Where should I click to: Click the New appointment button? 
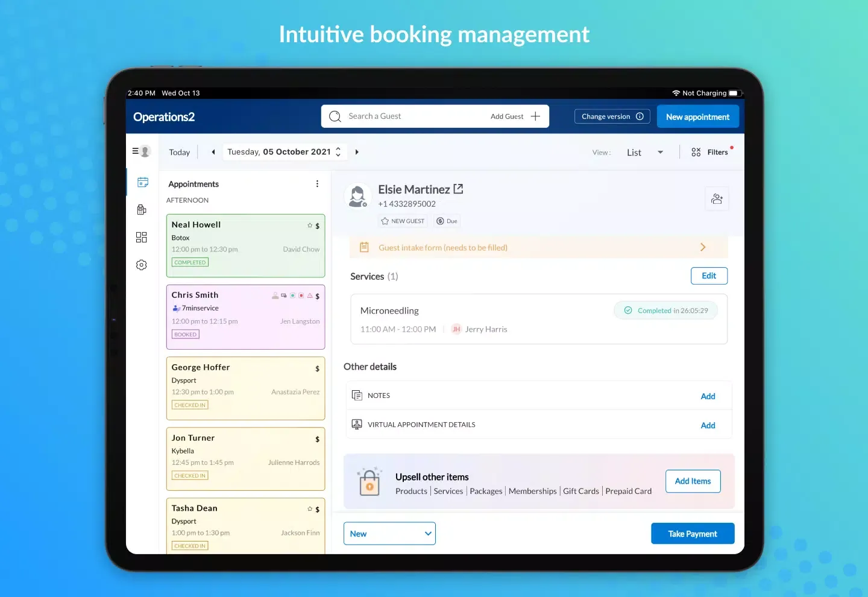tap(697, 117)
